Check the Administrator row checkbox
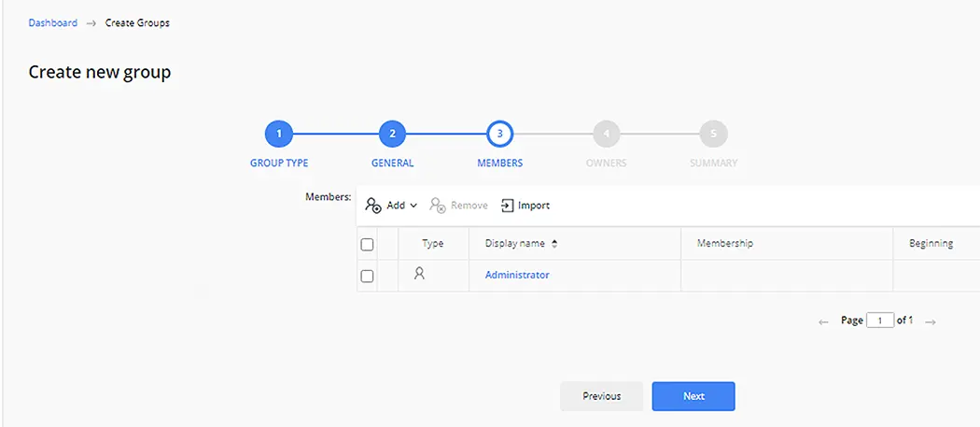The width and height of the screenshot is (980, 427). click(x=368, y=276)
